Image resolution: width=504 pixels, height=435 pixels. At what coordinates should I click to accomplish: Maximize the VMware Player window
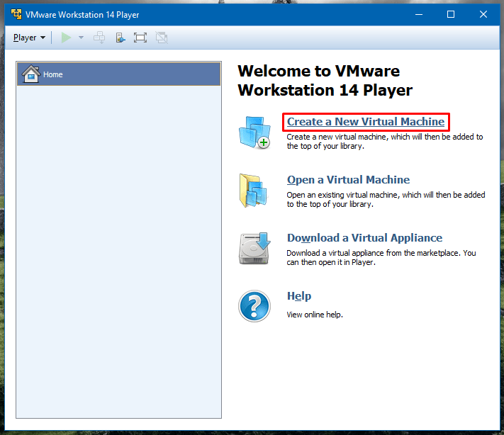tap(451, 14)
